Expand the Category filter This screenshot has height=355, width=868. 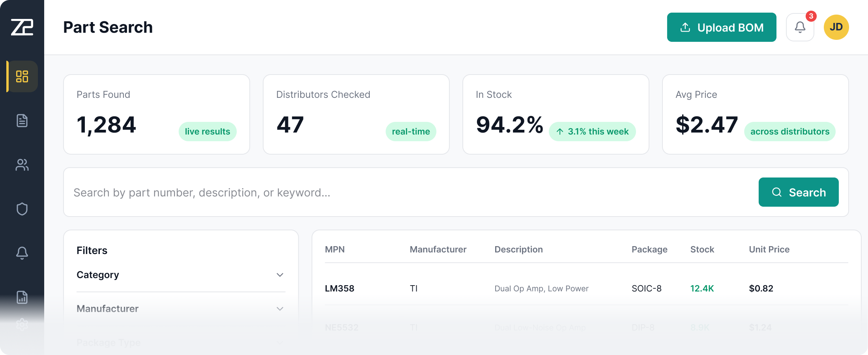180,275
